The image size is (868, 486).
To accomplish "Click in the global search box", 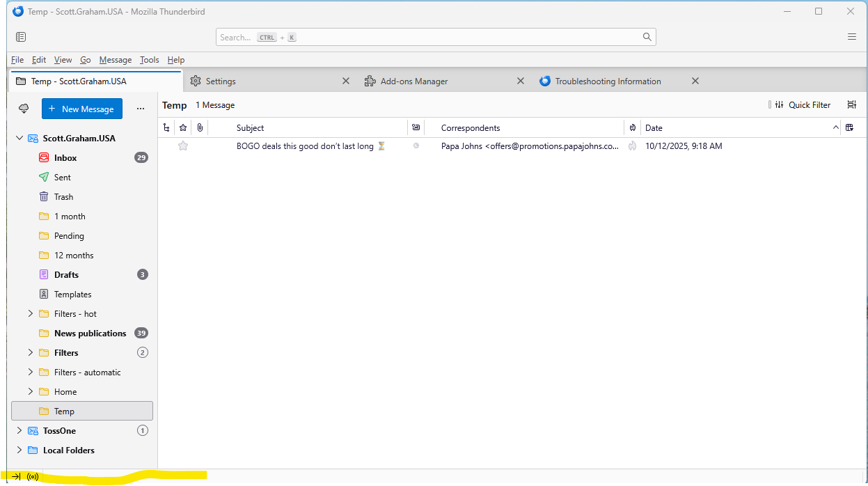I will (x=436, y=37).
